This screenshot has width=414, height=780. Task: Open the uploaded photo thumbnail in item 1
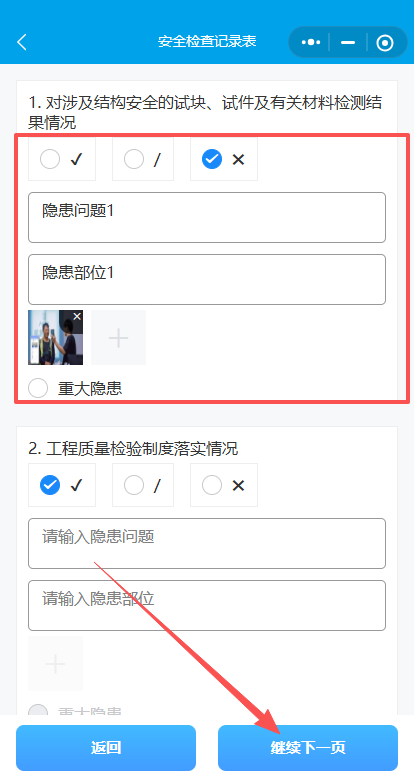click(55, 338)
